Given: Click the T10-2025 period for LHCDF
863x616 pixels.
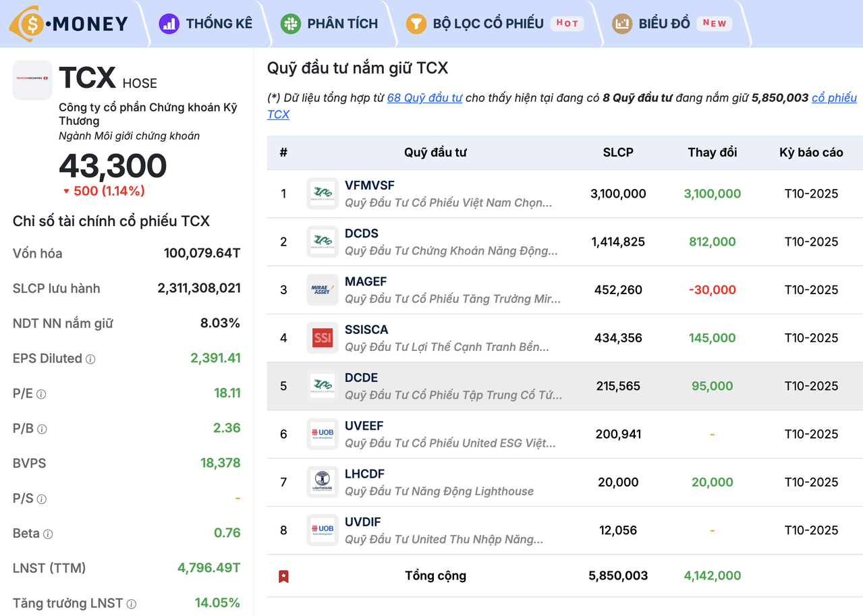Looking at the screenshot, I should click(811, 482).
